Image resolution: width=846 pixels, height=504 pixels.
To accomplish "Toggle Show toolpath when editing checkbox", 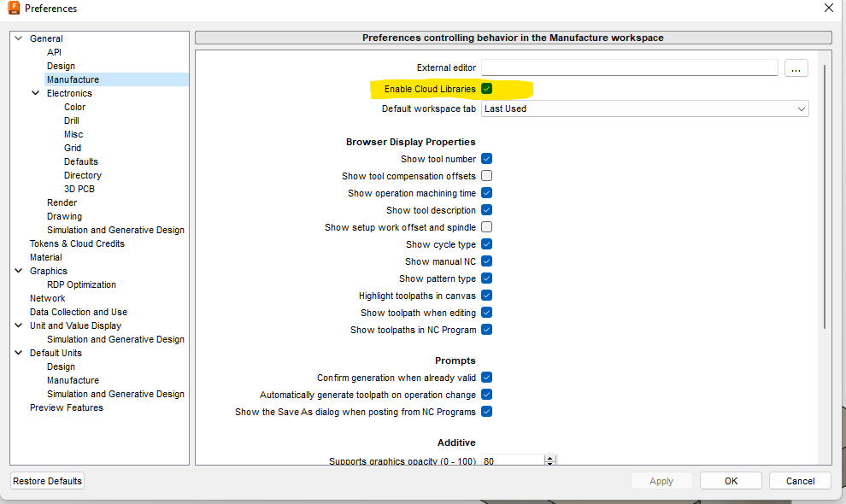I will pyautogui.click(x=487, y=313).
